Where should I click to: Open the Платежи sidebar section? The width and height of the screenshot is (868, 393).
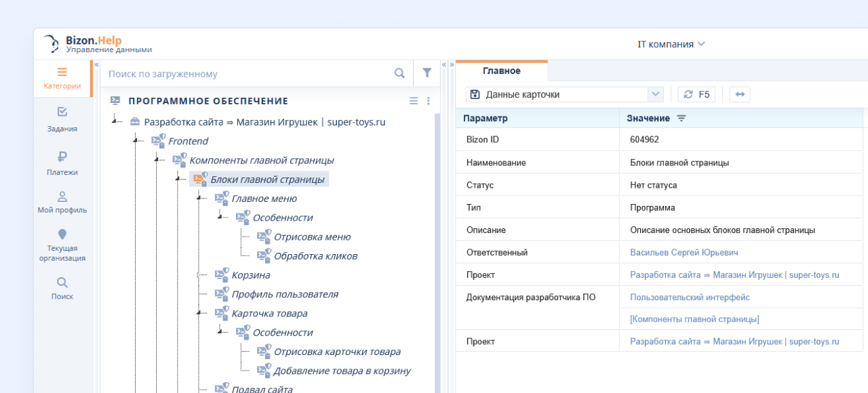[62, 164]
